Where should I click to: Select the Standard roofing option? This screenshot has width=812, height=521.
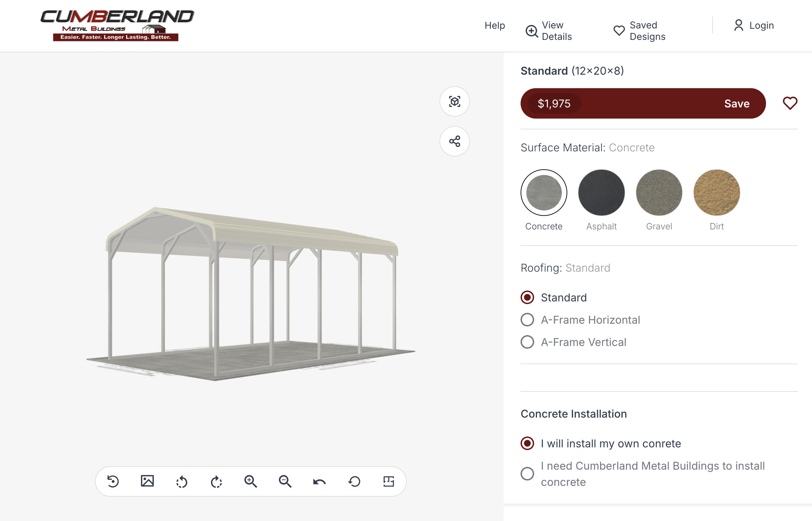click(527, 298)
